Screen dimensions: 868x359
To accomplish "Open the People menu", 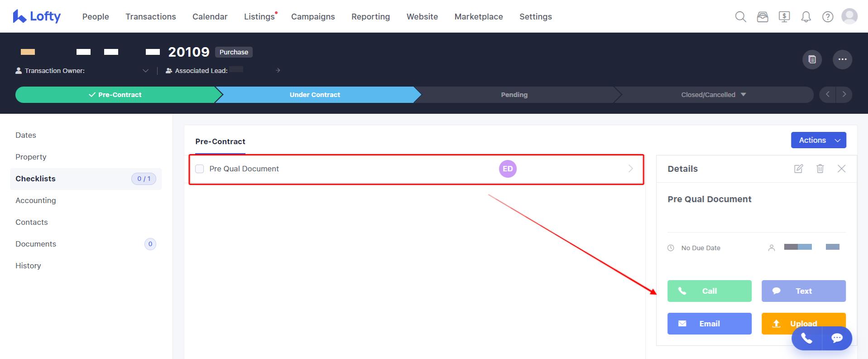I will (x=96, y=17).
